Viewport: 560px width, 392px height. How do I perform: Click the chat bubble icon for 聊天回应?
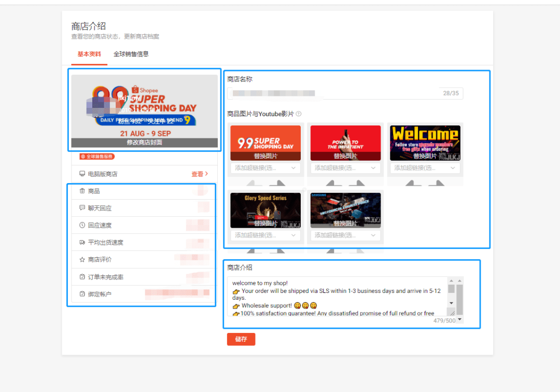tap(82, 208)
